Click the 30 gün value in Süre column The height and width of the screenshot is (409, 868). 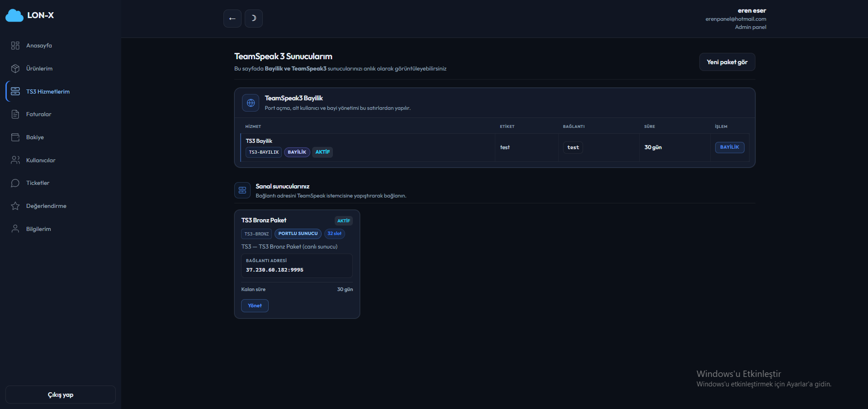pyautogui.click(x=653, y=147)
